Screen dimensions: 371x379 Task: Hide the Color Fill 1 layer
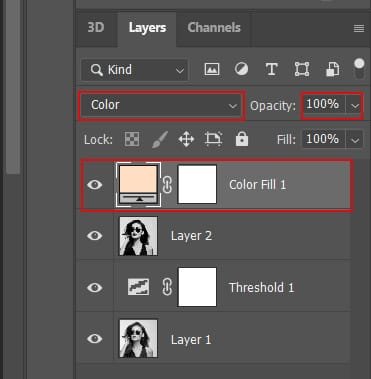click(95, 185)
